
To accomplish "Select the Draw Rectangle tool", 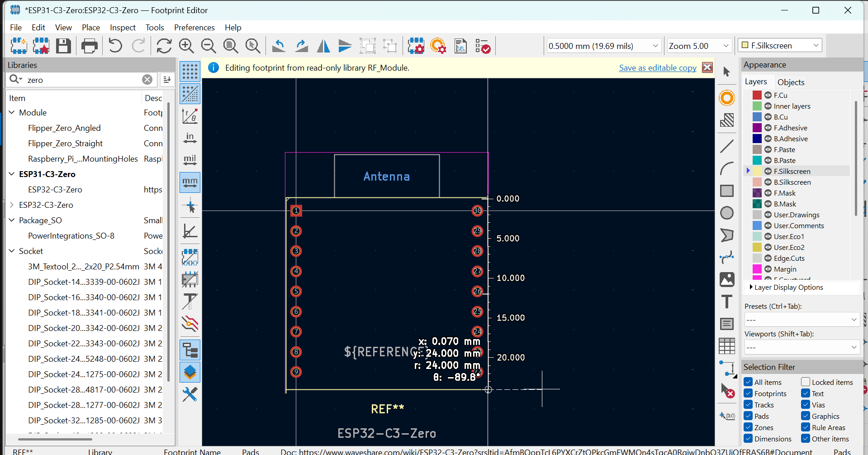I will [726, 191].
